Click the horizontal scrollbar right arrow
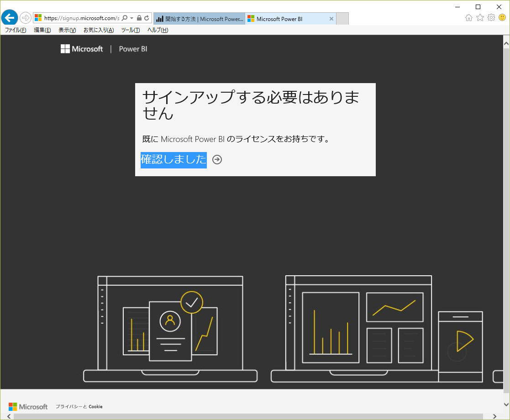 [495, 416]
